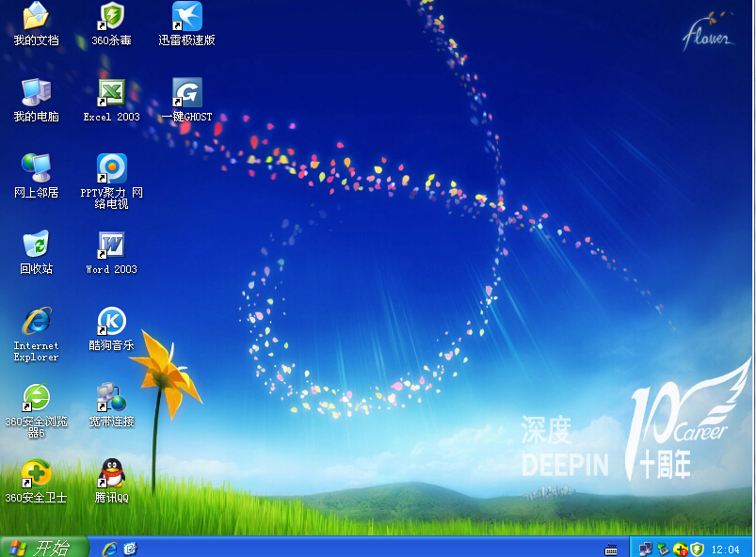This screenshot has width=756, height=557.
Task: Click the Word 2003 desktop shortcut
Action: (111, 246)
